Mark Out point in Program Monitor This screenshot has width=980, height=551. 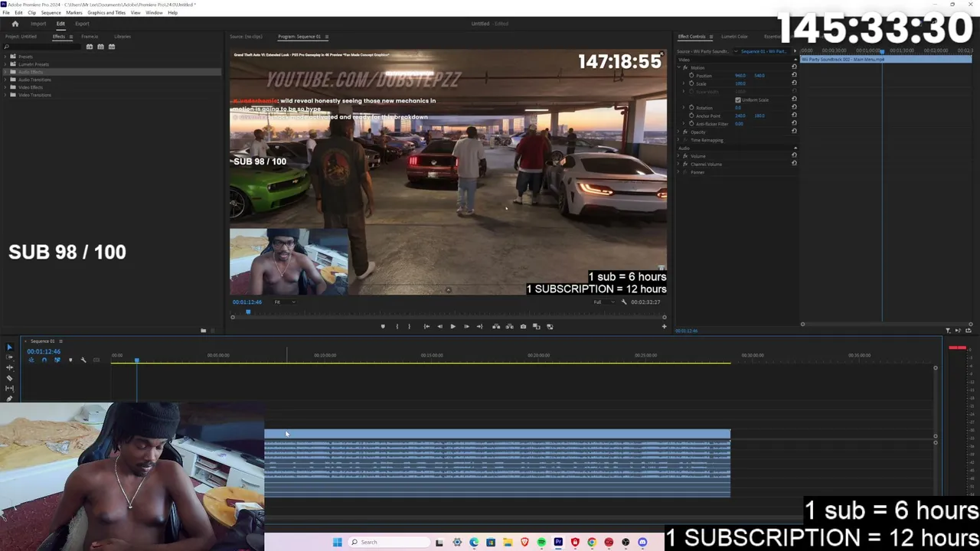pos(409,327)
